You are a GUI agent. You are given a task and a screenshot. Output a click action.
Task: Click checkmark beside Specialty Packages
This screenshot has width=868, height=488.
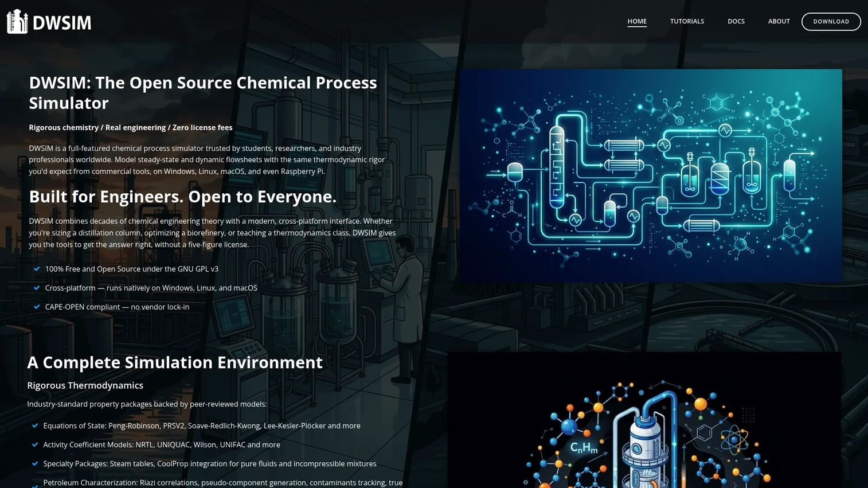tap(35, 463)
